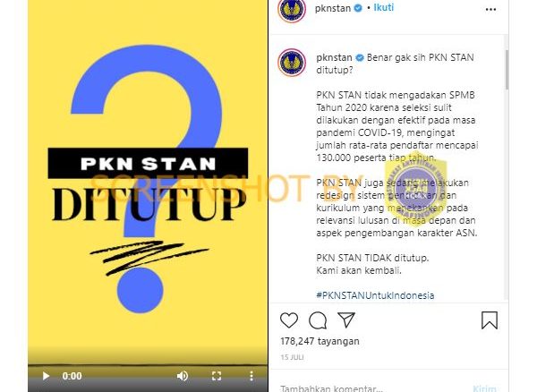Click the caption panel scrollbar
The image size is (537, 392).
507,70
